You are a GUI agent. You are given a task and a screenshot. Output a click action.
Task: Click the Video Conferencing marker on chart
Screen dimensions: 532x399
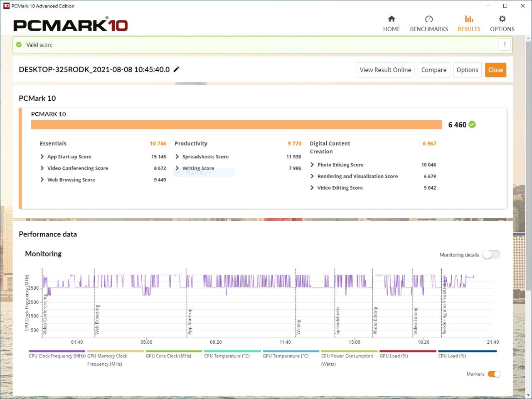click(x=45, y=315)
